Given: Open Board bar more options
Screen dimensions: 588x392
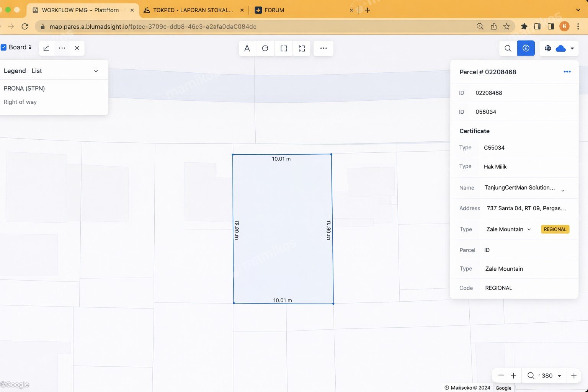Looking at the screenshot, I should [x=62, y=48].
